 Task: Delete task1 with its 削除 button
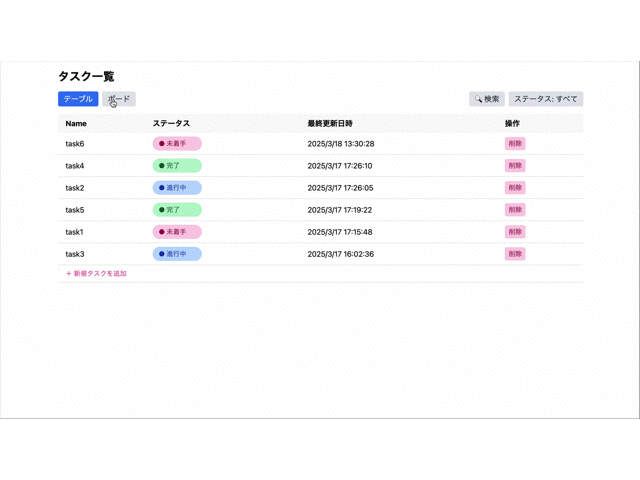pos(515,232)
